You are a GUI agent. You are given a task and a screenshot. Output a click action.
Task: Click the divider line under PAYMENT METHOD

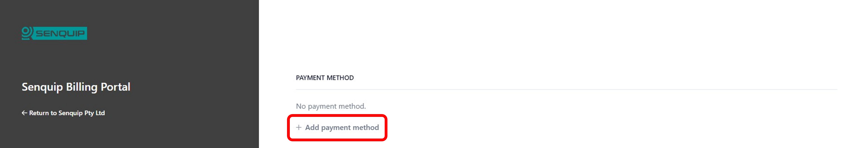pos(566,89)
